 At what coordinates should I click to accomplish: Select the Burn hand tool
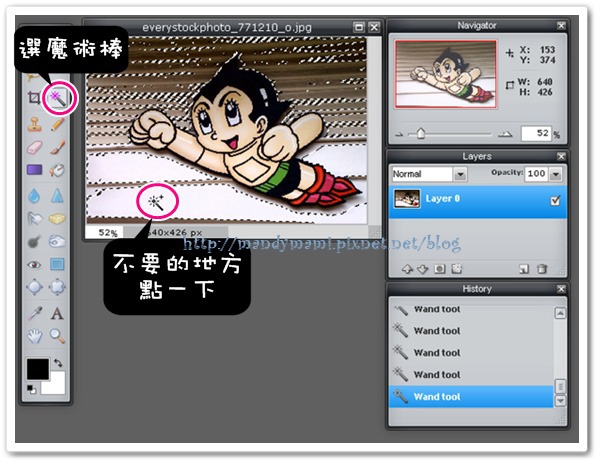(57, 241)
